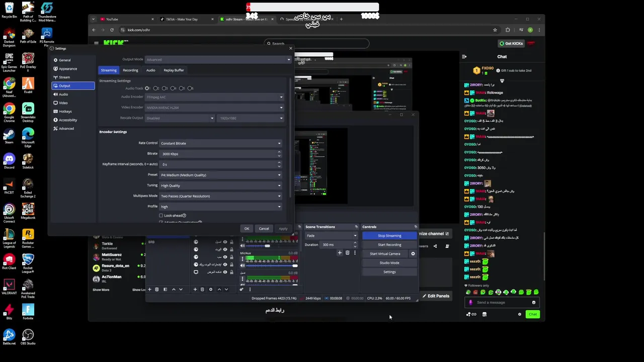This screenshot has height=362, width=644.
Task: Open General settings category
Action: tap(73, 60)
